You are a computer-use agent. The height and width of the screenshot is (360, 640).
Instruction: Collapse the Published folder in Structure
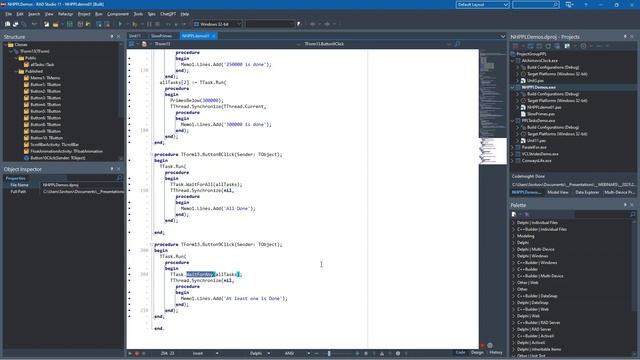pos(16,71)
